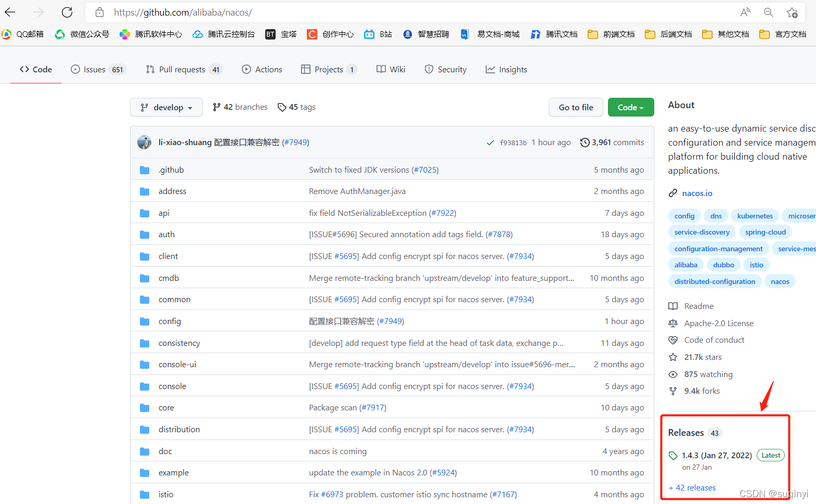The width and height of the screenshot is (816, 504).
Task: Click the zoom magnifier icon in address bar
Action: pyautogui.click(x=768, y=12)
